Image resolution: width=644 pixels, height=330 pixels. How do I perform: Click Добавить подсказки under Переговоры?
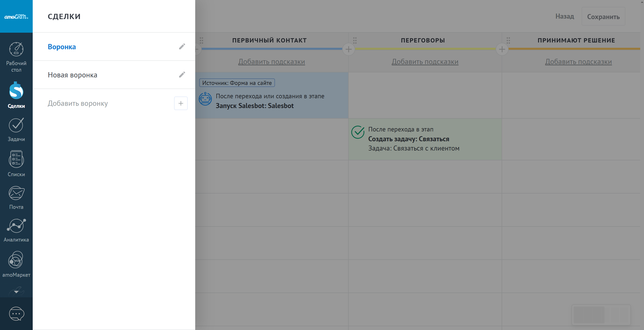[x=425, y=62]
